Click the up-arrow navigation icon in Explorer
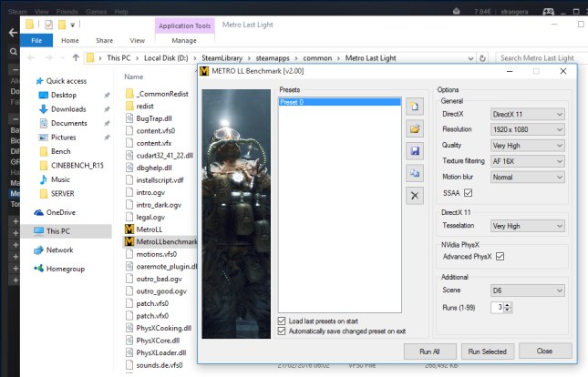The image size is (588, 377). coord(71,59)
